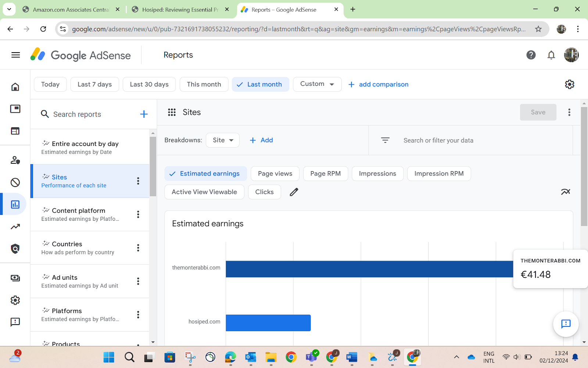Viewport: 588px width, 368px height.
Task: Open Privacy & messaging person icon
Action: click(15, 160)
